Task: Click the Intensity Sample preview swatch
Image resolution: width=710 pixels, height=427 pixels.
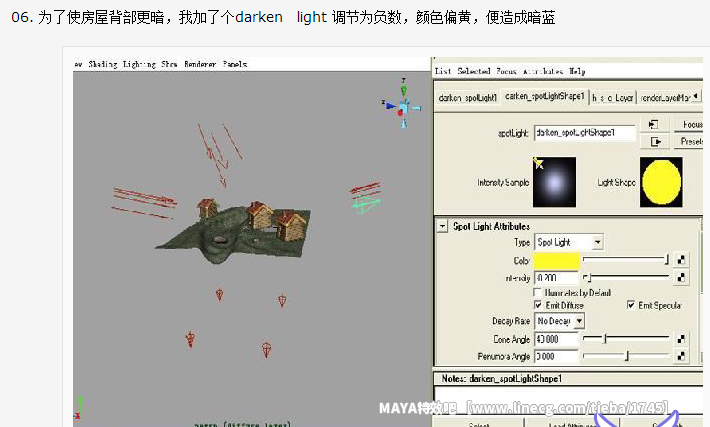Action: coord(555,182)
